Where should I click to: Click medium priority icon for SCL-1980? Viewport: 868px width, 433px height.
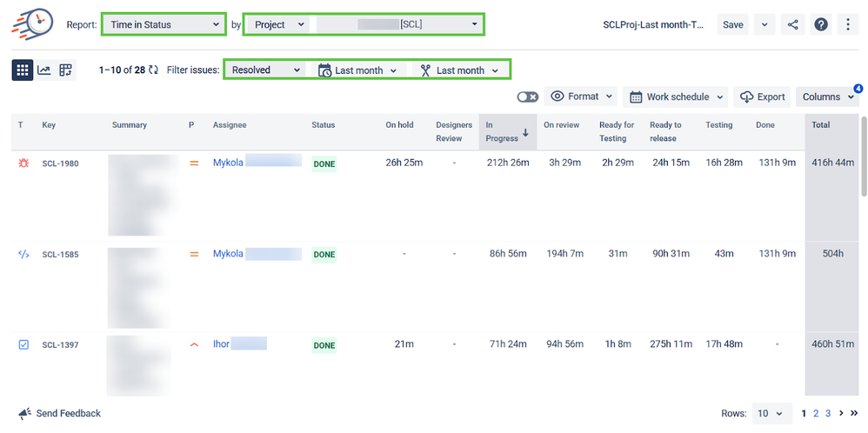click(x=194, y=163)
